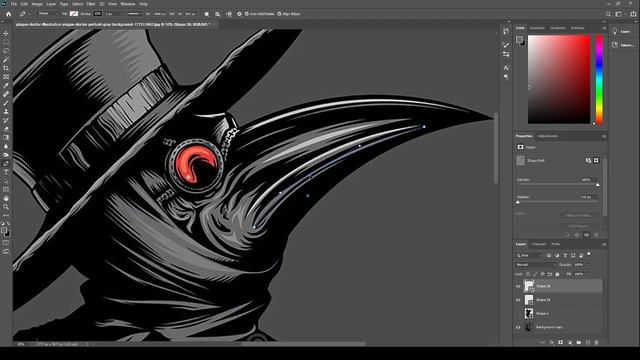Select the Eyedropper tool
This screenshot has height=360, width=640.
[6, 85]
